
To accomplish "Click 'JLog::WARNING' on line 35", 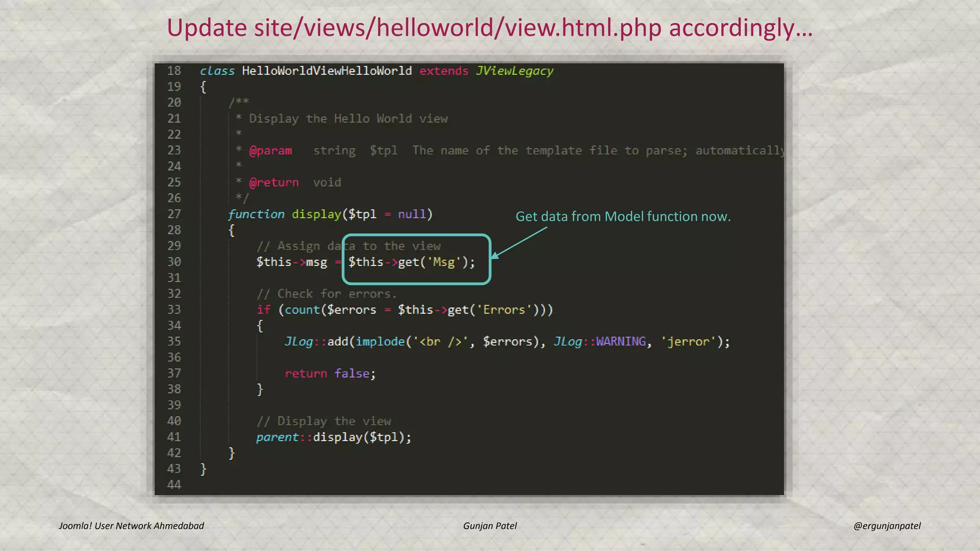I will point(600,342).
